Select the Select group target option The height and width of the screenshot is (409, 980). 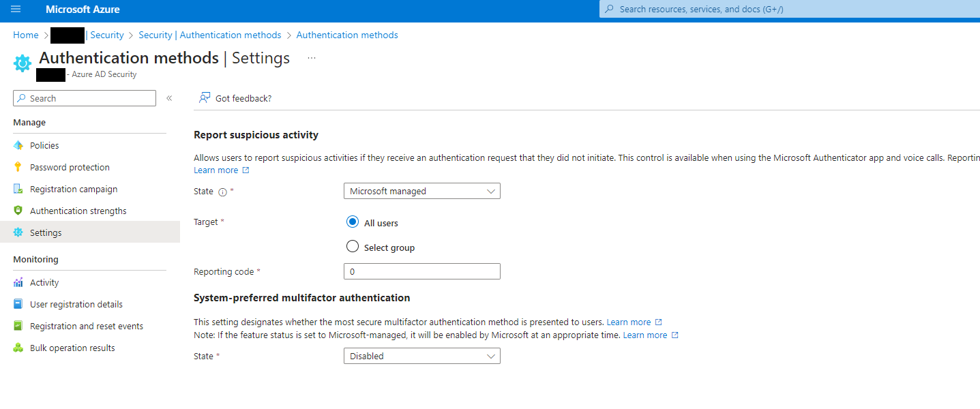pyautogui.click(x=353, y=247)
